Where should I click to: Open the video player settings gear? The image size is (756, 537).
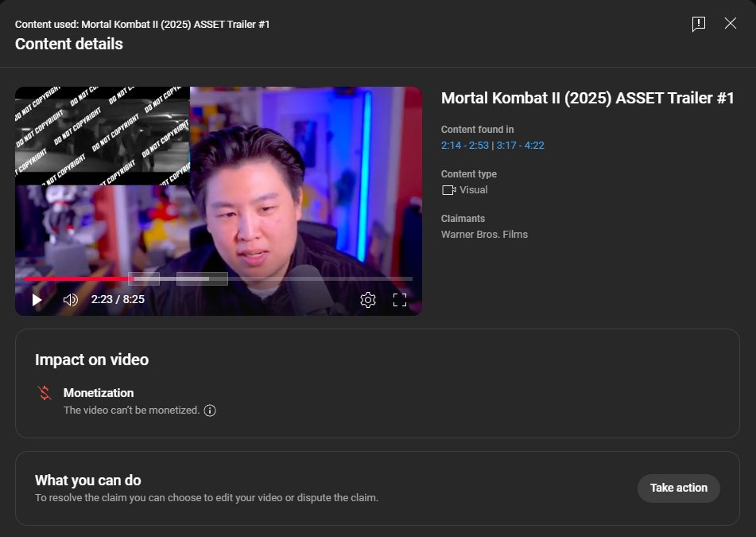368,300
